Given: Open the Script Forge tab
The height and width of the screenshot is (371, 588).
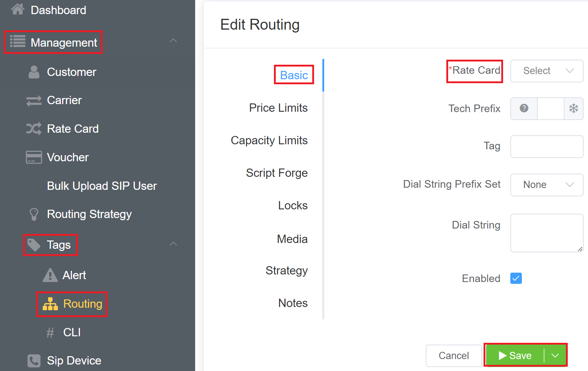Looking at the screenshot, I should tap(276, 173).
